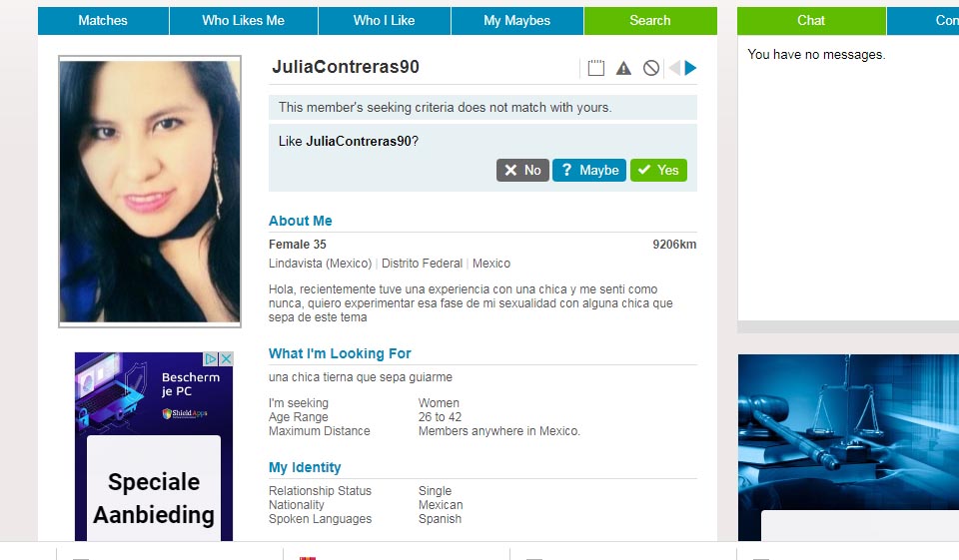Go to next profile with blue arrow

click(x=690, y=68)
